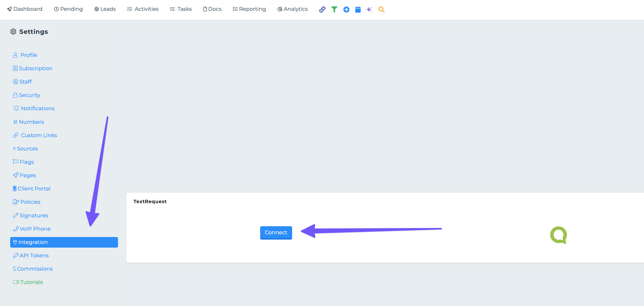The height and width of the screenshot is (306, 644).
Task: Open the API Tokens settings page
Action: 31,255
